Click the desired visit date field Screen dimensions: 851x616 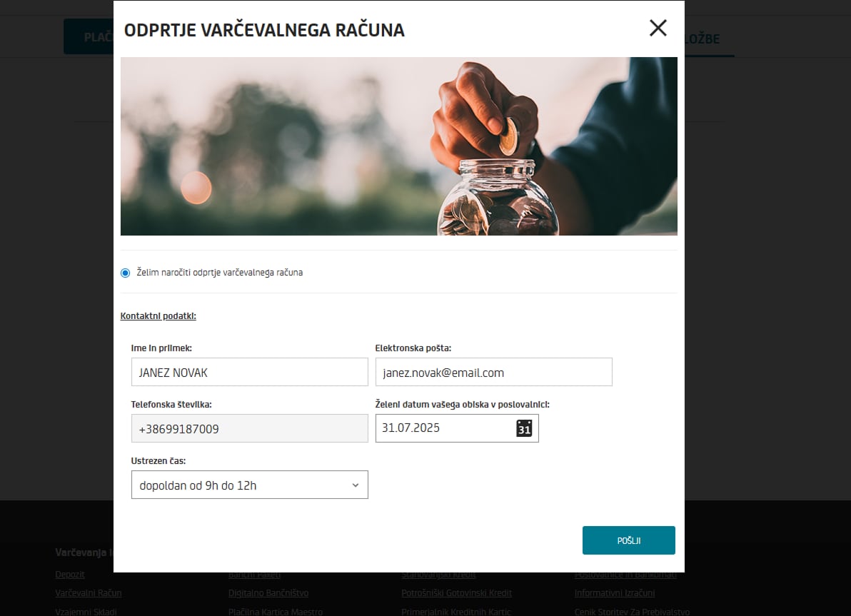pos(457,428)
